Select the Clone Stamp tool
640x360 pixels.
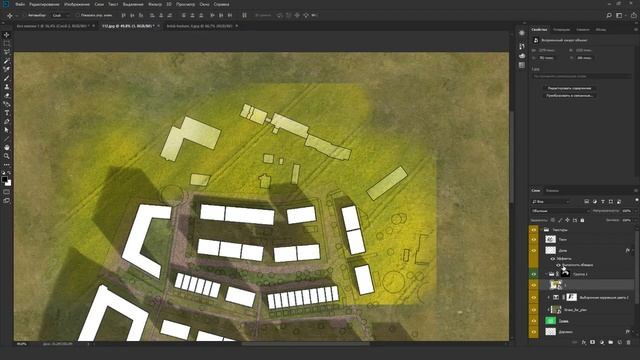pos(7,87)
